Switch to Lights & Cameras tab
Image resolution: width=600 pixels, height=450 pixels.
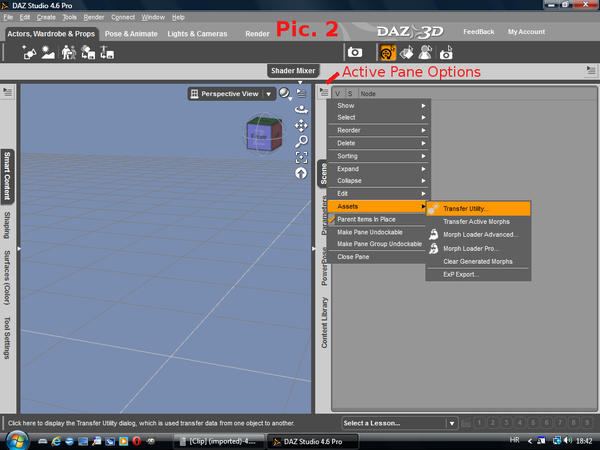197,34
